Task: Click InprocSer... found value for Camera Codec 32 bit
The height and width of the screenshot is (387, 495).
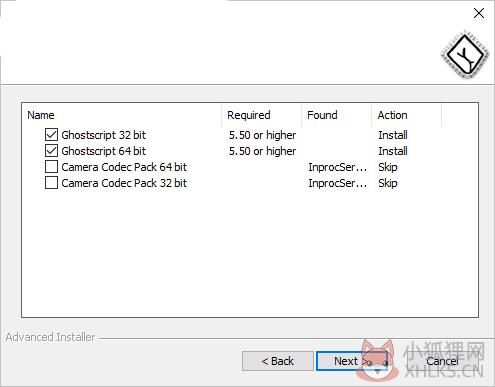Action: point(337,183)
